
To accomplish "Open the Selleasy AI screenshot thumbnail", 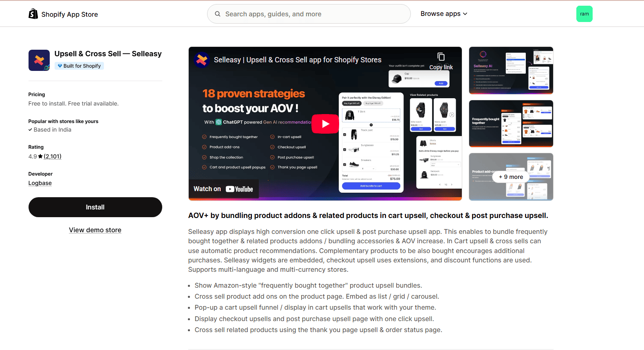I will pyautogui.click(x=511, y=70).
